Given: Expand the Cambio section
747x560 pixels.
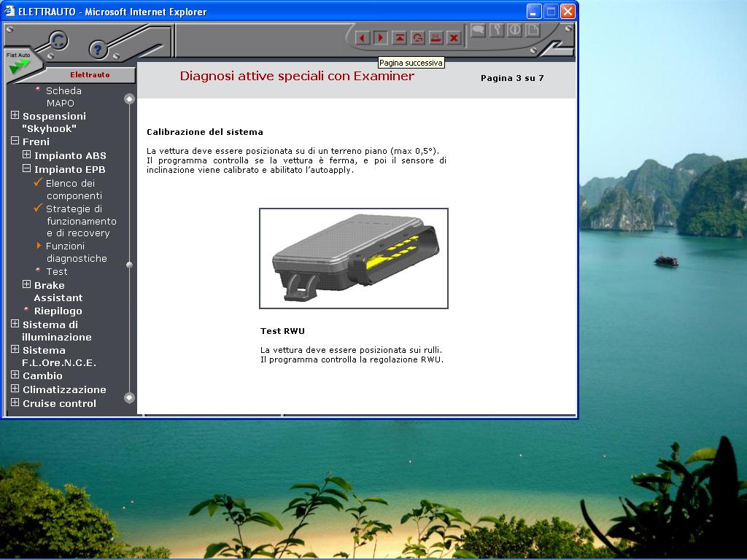Looking at the screenshot, I should pos(15,375).
